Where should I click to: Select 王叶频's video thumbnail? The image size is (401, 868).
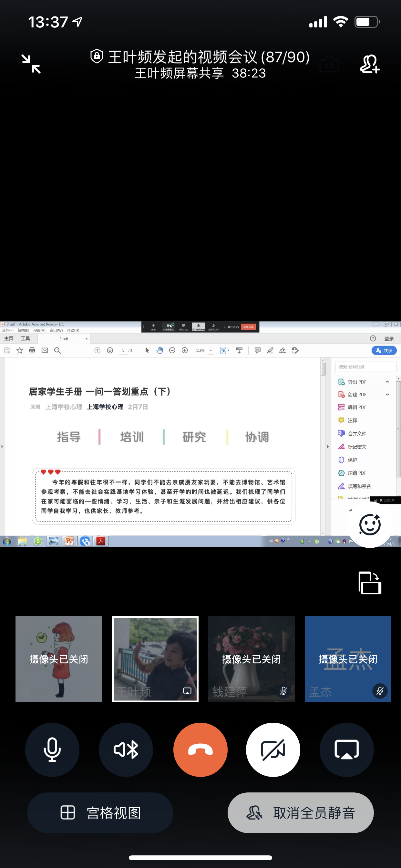click(x=155, y=659)
